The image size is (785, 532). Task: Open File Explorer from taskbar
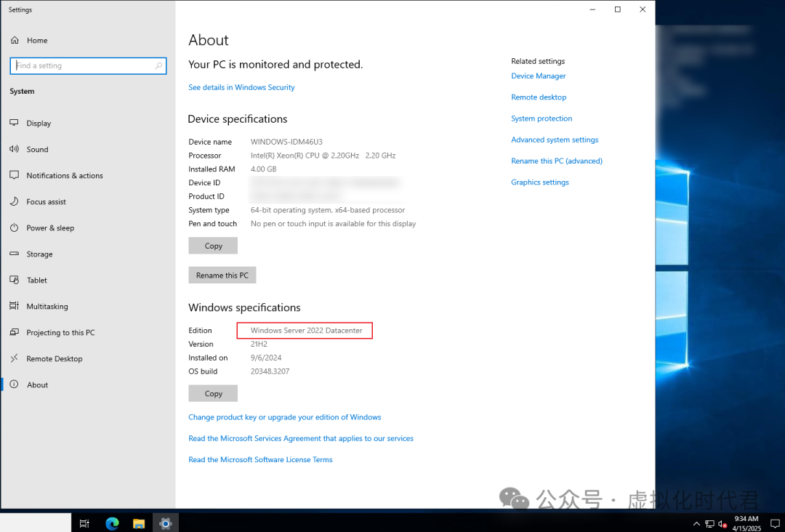(x=139, y=523)
